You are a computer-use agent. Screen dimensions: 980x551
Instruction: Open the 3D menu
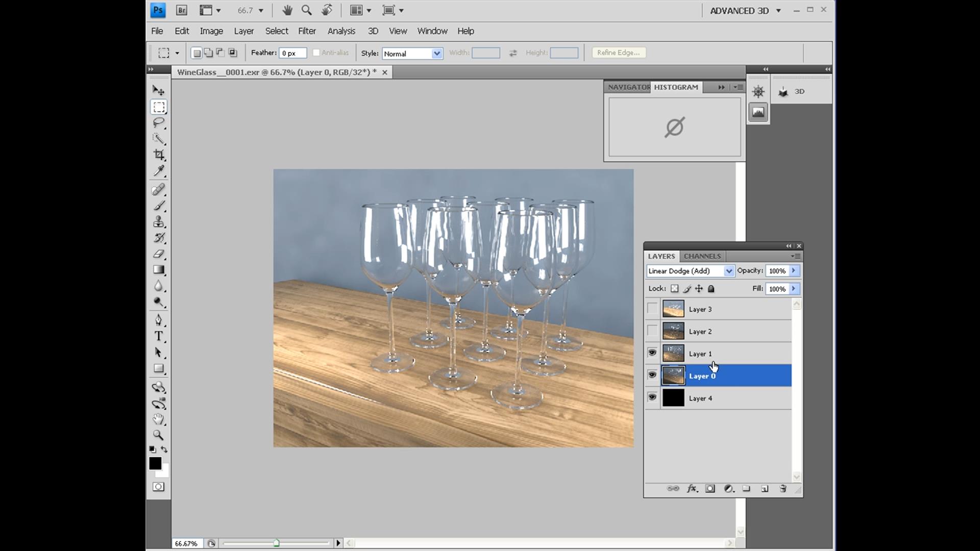click(373, 31)
